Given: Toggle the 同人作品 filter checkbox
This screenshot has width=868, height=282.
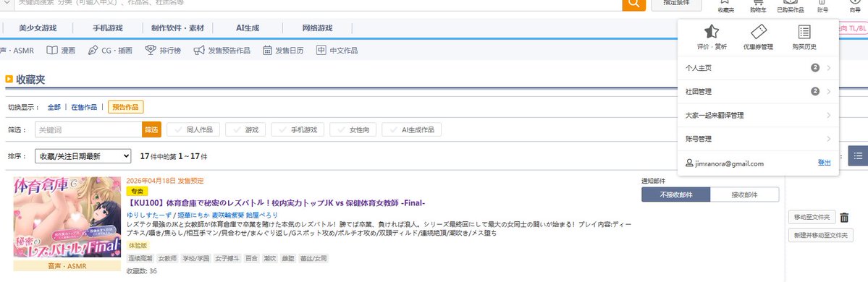Looking at the screenshot, I should pyautogui.click(x=193, y=129).
